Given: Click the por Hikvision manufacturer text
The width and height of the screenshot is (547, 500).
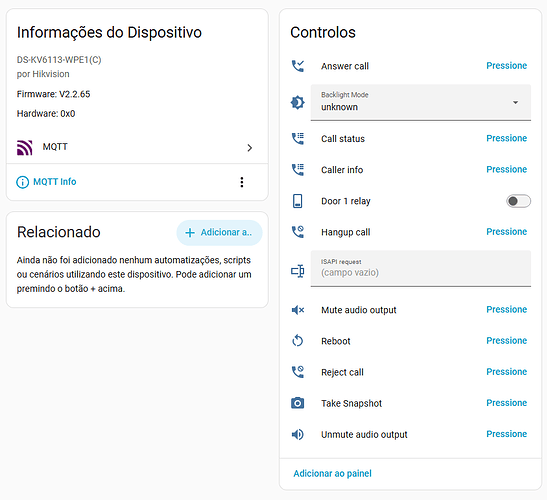Looking at the screenshot, I should [x=43, y=74].
